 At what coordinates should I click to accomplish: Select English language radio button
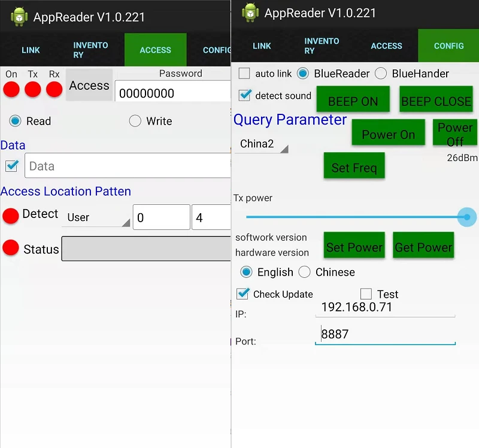[x=246, y=272]
